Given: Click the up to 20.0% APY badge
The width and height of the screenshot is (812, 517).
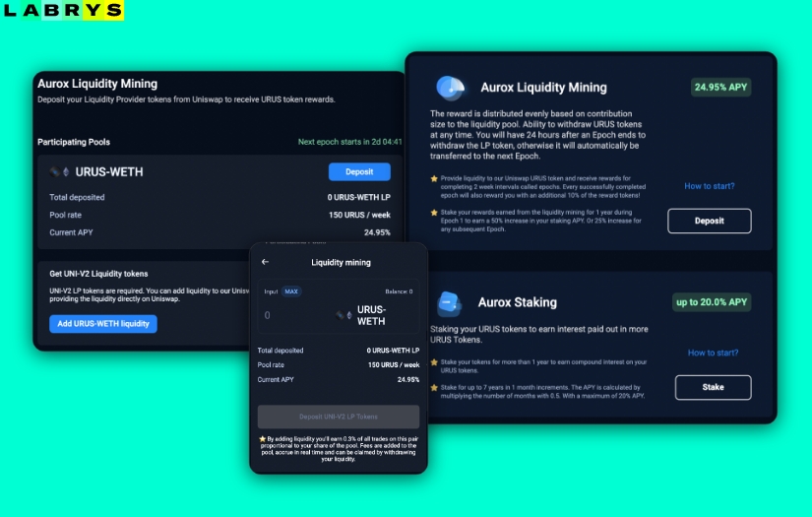Looking at the screenshot, I should point(712,302).
